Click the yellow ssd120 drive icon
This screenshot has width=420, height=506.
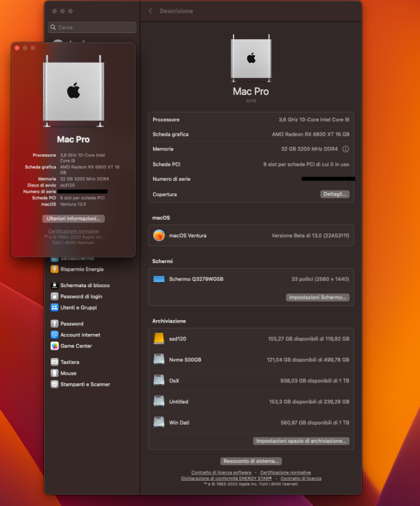coord(159,338)
